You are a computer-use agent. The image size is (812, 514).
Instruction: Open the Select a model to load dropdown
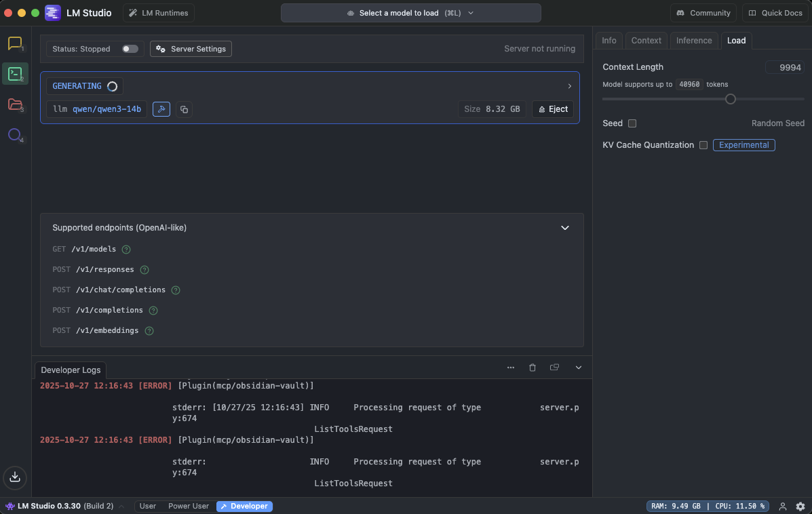coord(410,13)
